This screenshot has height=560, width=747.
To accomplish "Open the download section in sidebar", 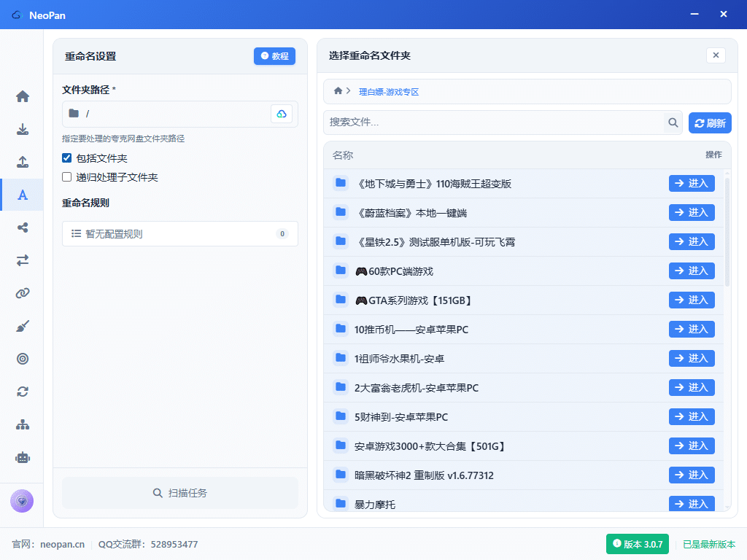I will (23, 129).
